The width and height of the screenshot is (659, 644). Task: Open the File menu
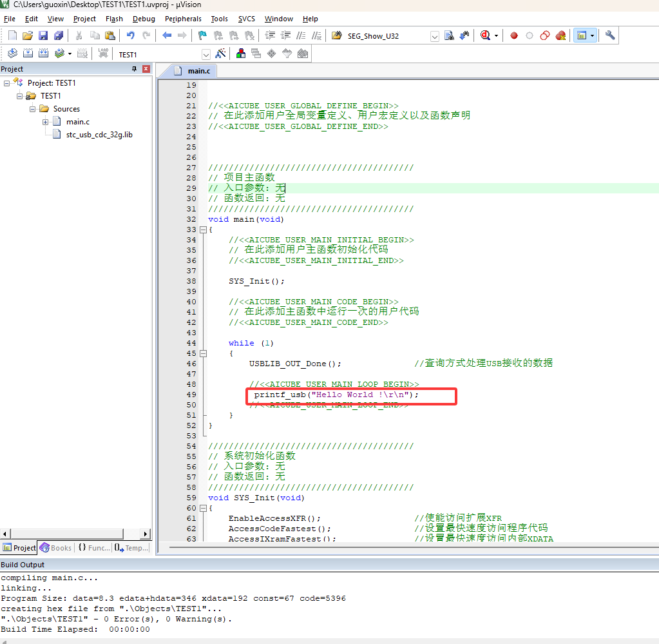(9, 19)
